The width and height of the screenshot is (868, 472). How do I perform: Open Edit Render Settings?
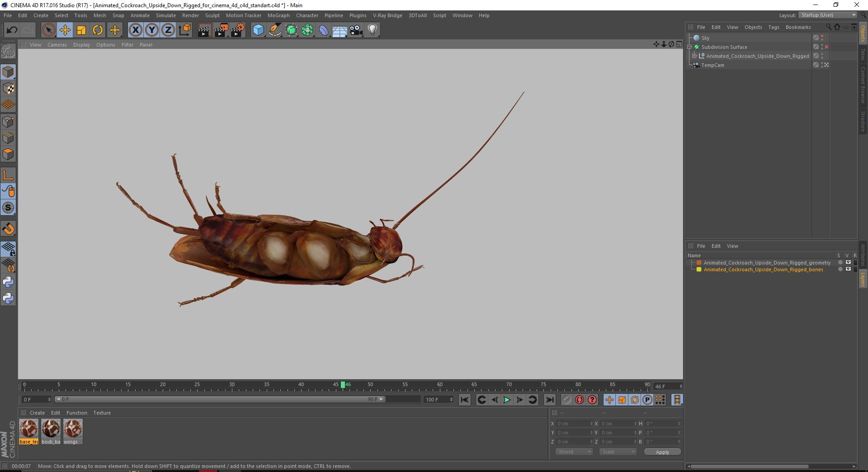coord(238,30)
